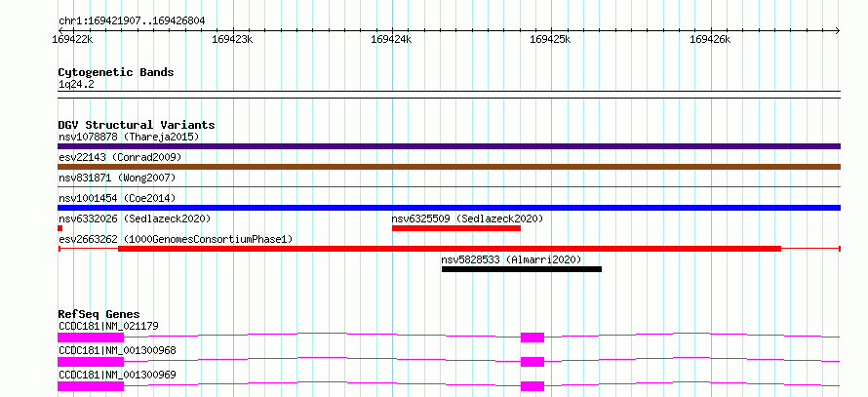Click the red nsv6325509 variant bar
This screenshot has height=397, width=868.
click(x=456, y=228)
